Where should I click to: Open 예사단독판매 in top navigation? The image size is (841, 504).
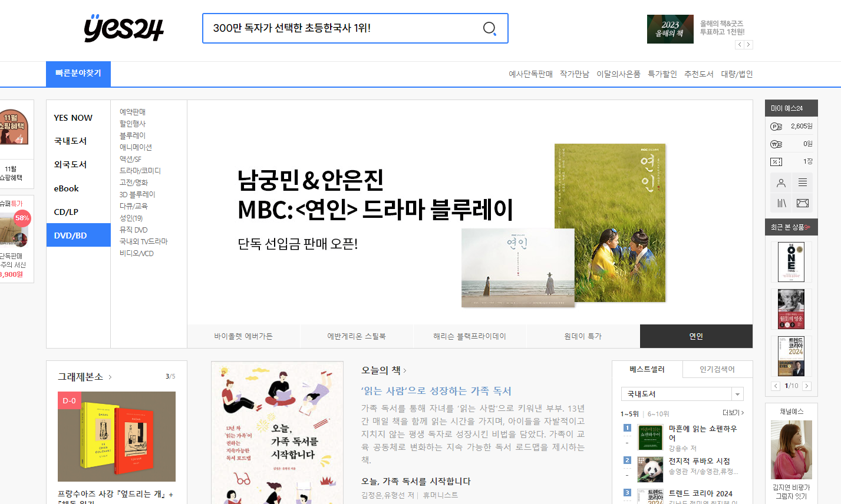[531, 74]
